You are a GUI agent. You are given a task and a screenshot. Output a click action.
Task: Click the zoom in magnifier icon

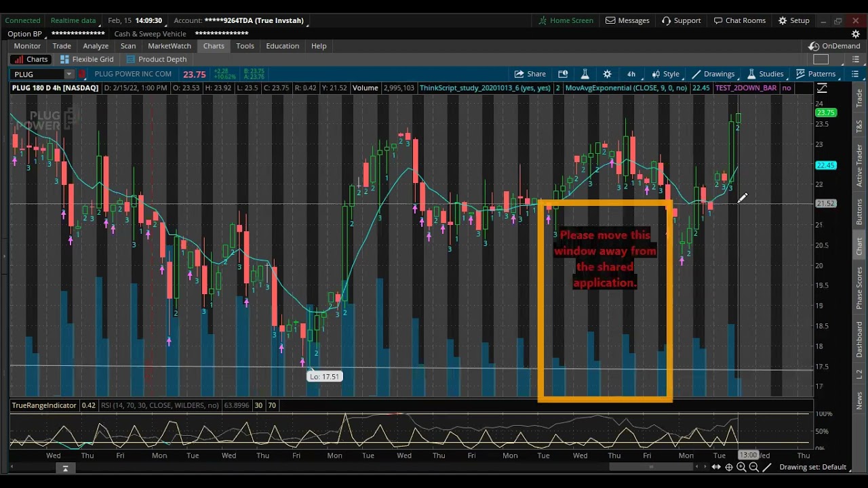(741, 467)
